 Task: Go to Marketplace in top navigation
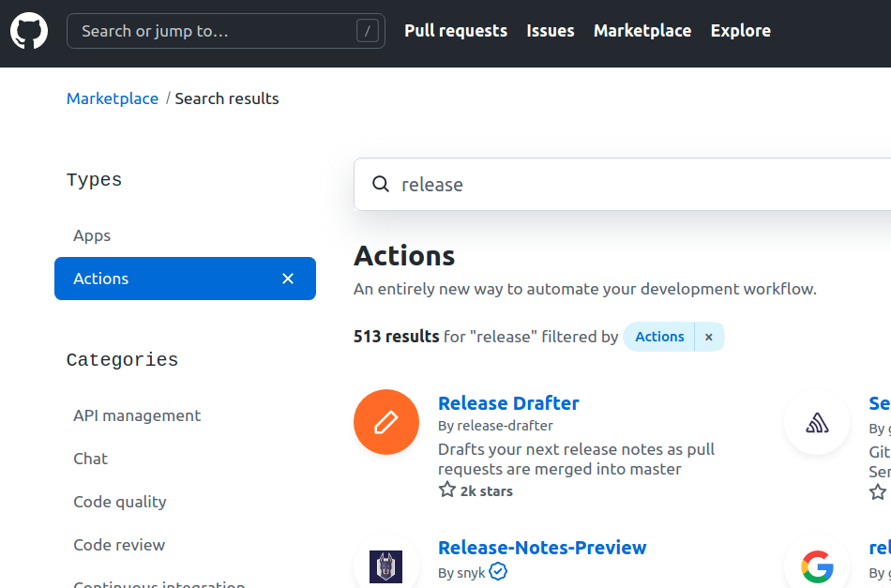pos(642,31)
